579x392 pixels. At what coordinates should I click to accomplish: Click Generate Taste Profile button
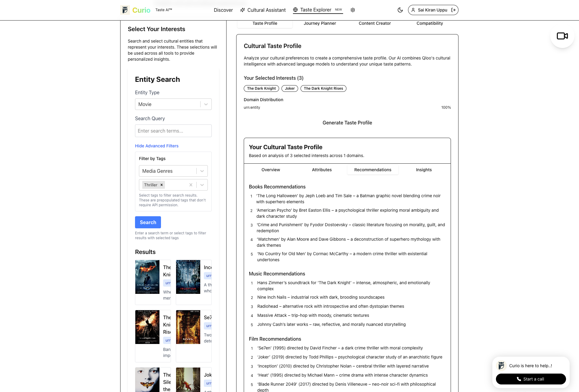tap(347, 123)
